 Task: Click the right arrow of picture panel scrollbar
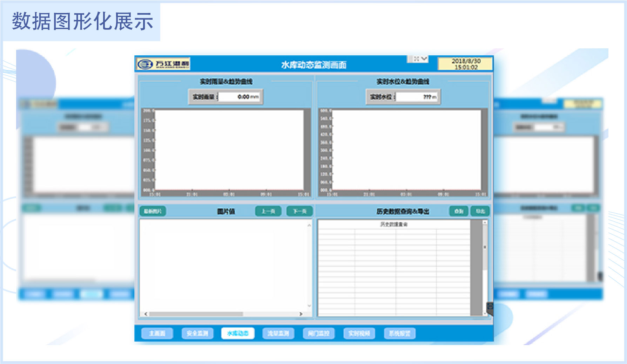click(x=301, y=314)
